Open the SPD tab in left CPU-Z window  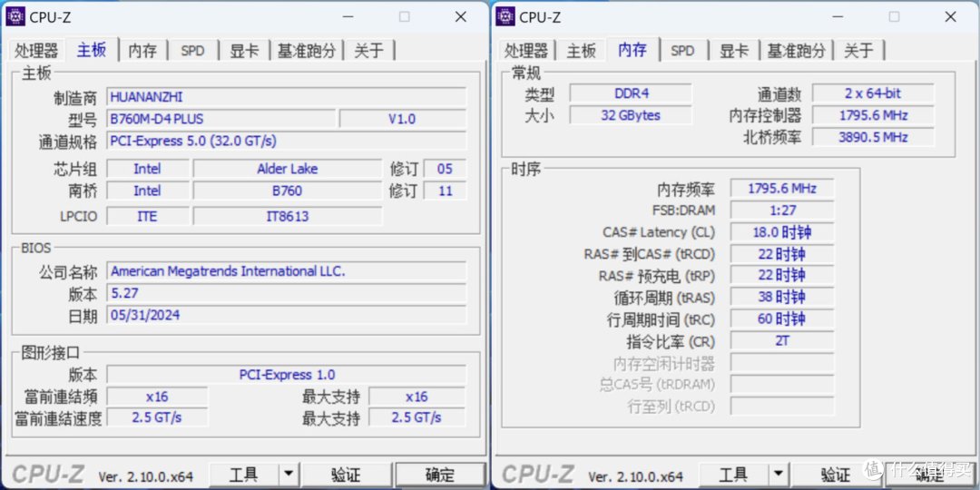coord(192,51)
